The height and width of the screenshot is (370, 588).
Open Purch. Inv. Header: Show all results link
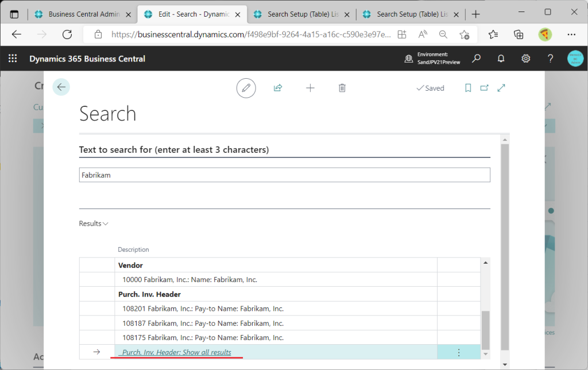pyautogui.click(x=177, y=352)
